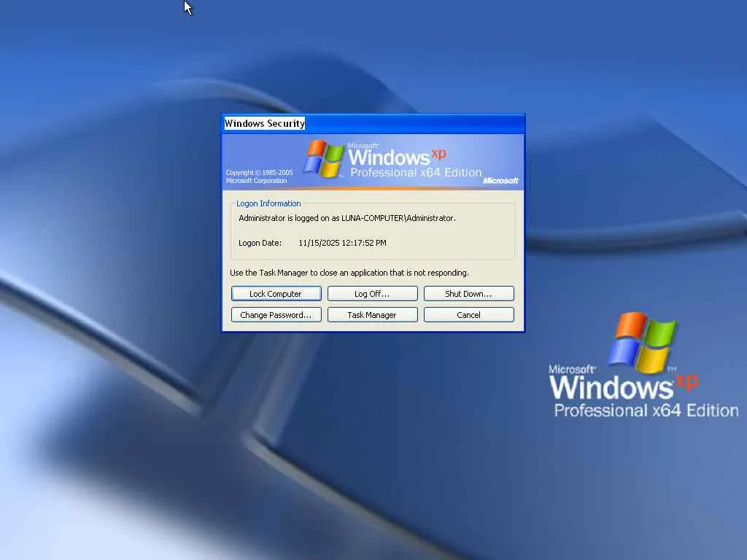The height and width of the screenshot is (560, 747).
Task: Click the 'Logon Date:' label
Action: [260, 243]
